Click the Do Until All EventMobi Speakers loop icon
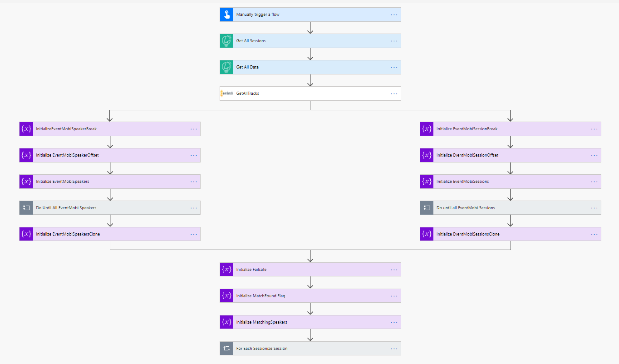The width and height of the screenshot is (619, 364). [x=26, y=208]
